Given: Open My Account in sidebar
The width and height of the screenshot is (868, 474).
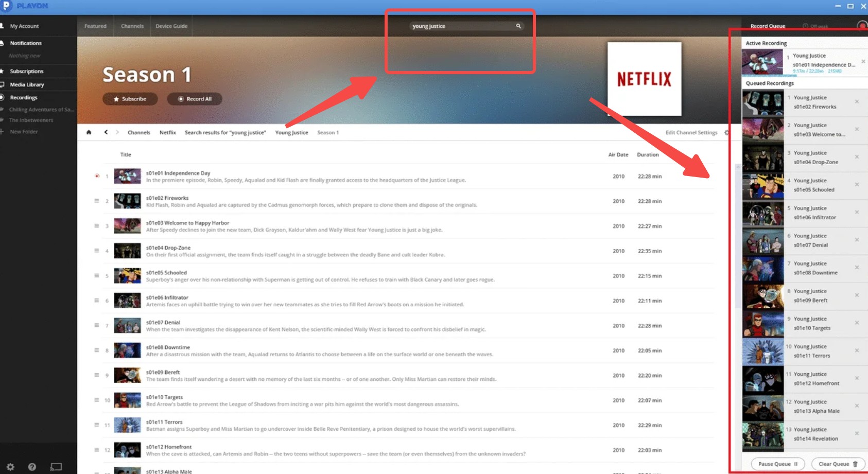Looking at the screenshot, I should 24,26.
